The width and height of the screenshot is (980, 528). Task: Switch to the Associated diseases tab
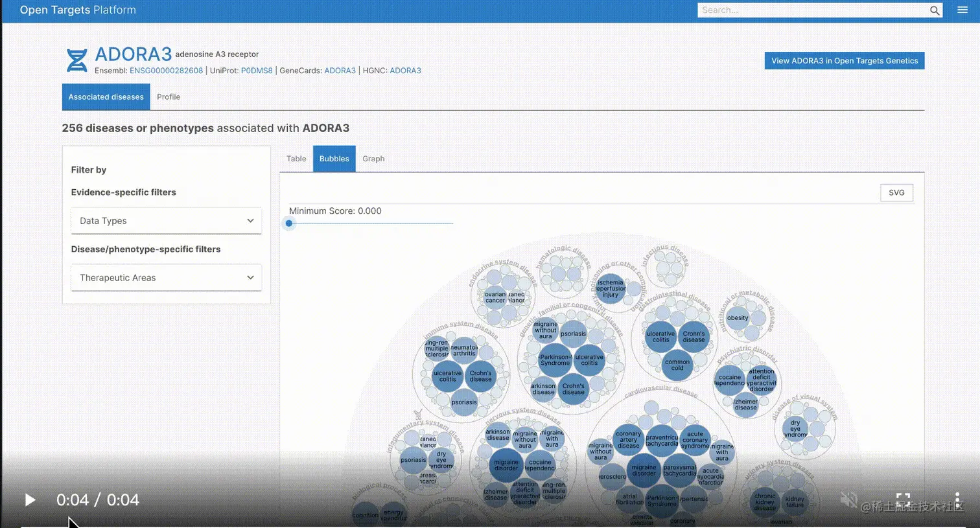pyautogui.click(x=106, y=97)
